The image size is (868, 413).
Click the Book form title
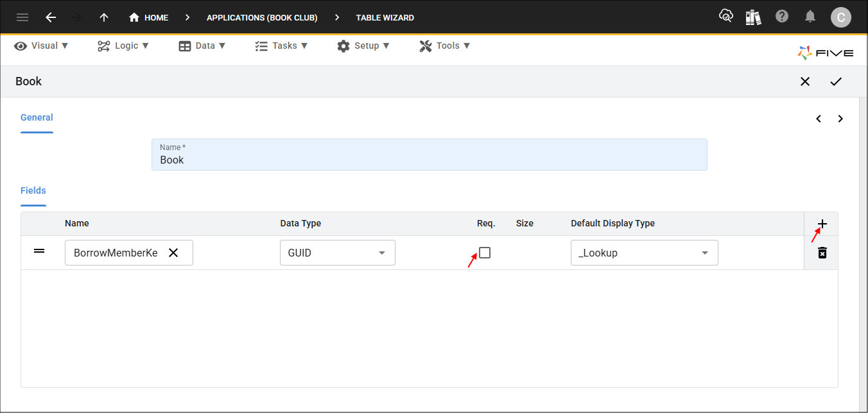pos(29,81)
